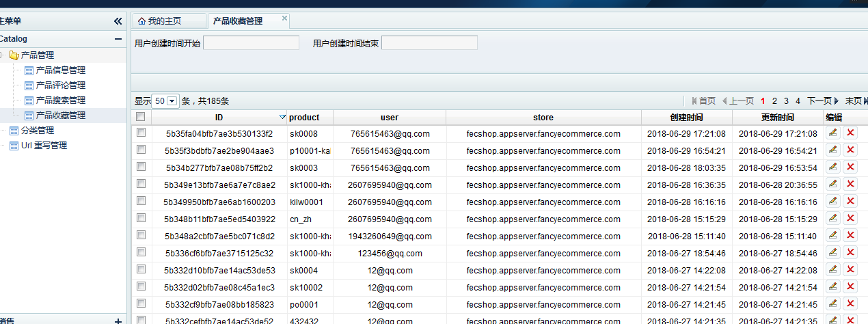Collapse the main menu with double-arrow icon
This screenshot has width=868, height=324.
point(118,21)
